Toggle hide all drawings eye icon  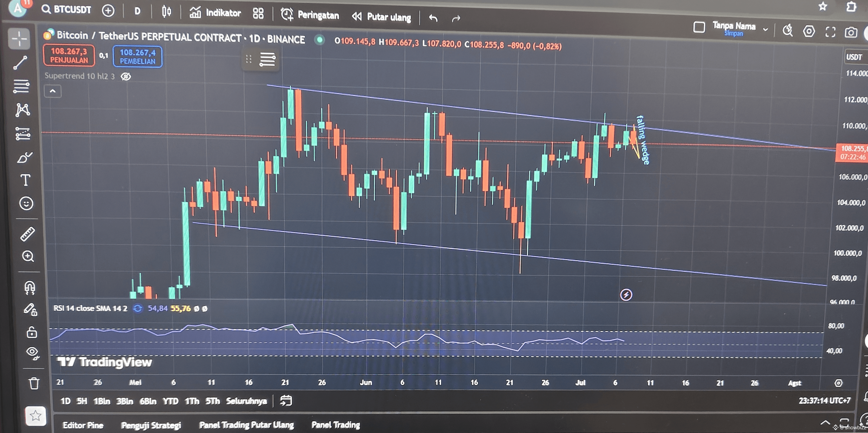pyautogui.click(x=33, y=353)
